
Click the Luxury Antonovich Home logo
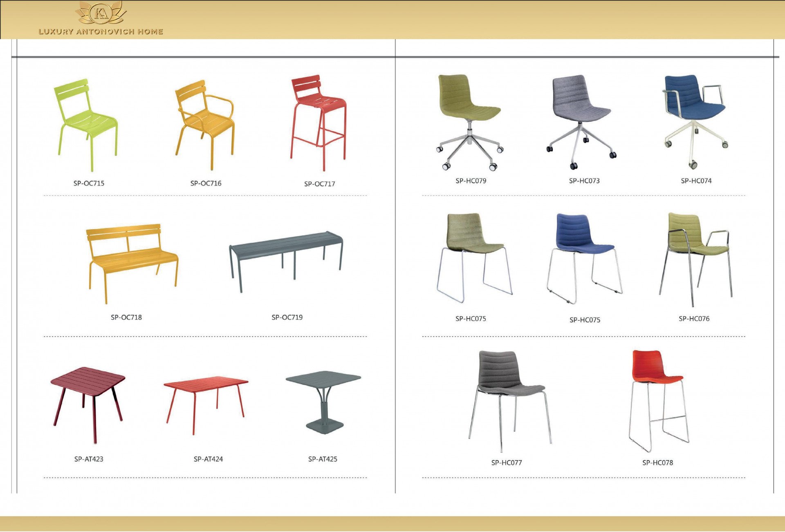click(x=101, y=13)
